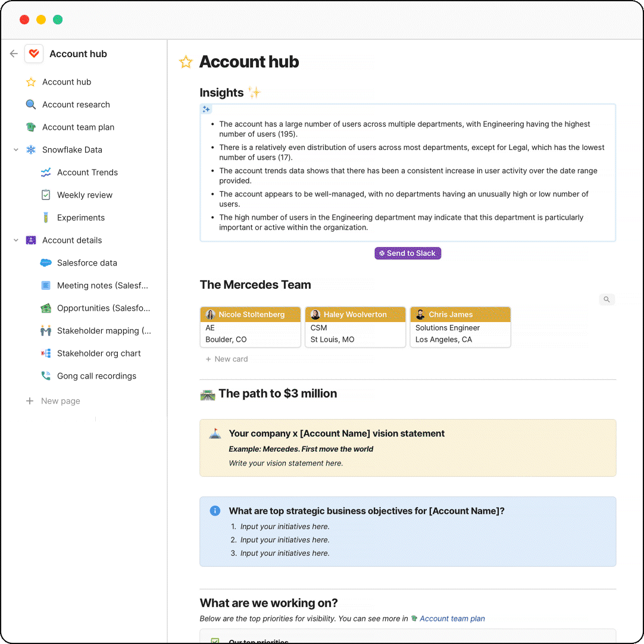644x644 pixels.
Task: Collapse the Snowflake Data section
Action: pyautogui.click(x=16, y=150)
